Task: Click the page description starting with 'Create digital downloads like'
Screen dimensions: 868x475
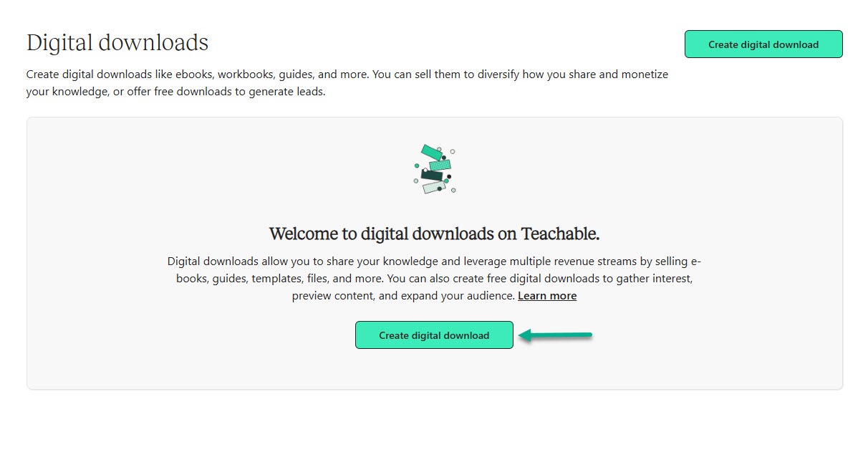Action: [347, 82]
